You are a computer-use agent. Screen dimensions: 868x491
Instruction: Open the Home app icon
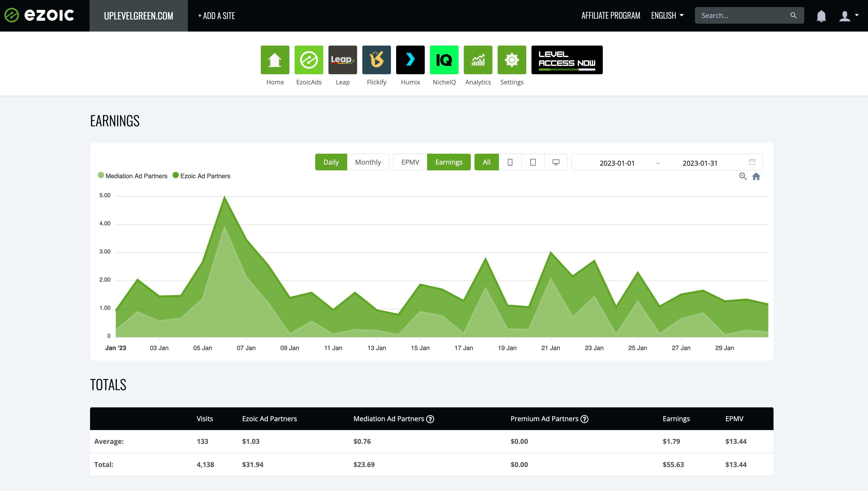pyautogui.click(x=275, y=60)
